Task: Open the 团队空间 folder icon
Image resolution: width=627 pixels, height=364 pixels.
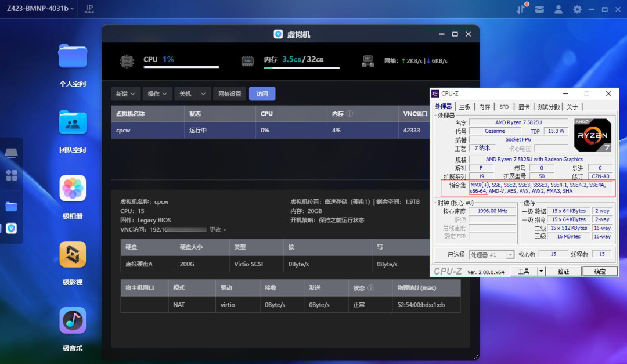Action: [73, 122]
